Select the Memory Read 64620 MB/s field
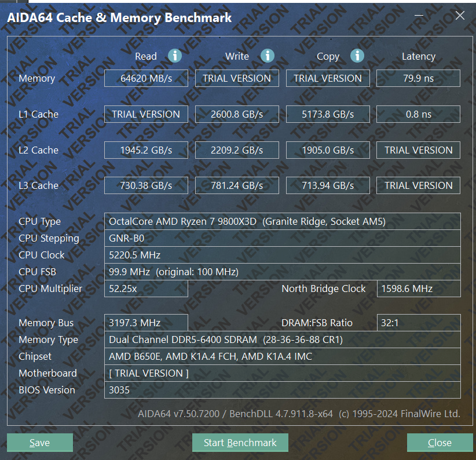The width and height of the screenshot is (476, 460). [x=146, y=78]
